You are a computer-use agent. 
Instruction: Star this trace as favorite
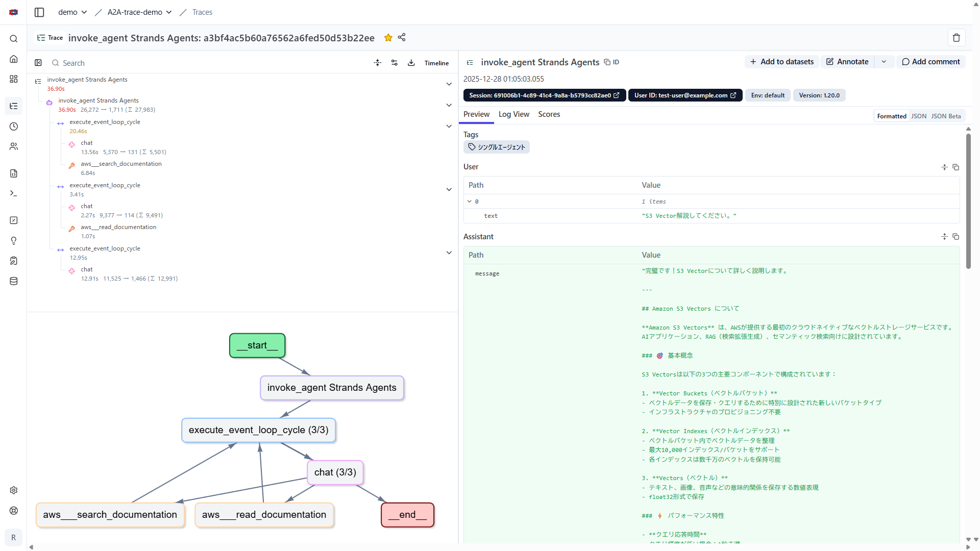[388, 38]
